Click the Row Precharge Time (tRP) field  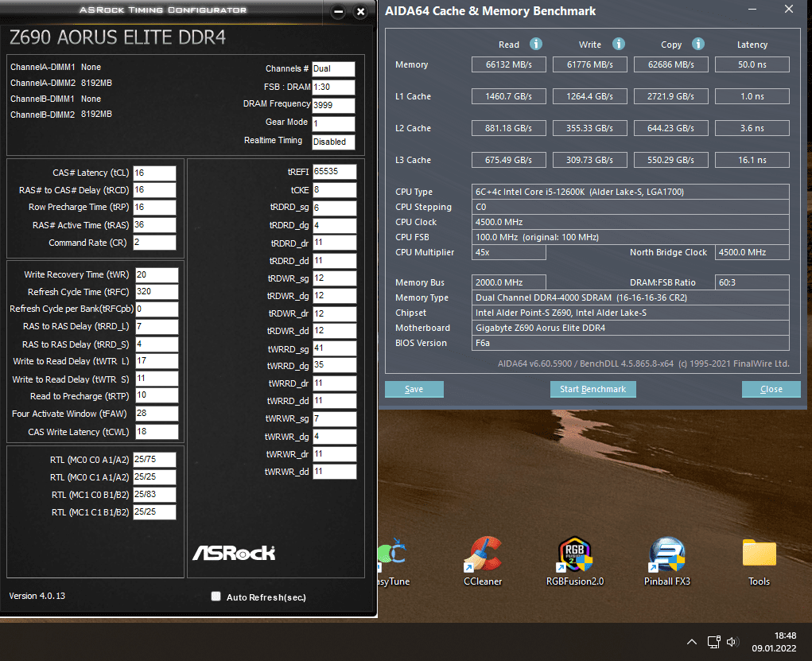point(154,208)
